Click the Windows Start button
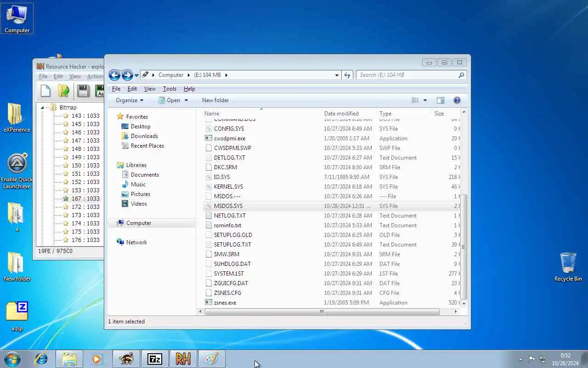This screenshot has width=588, height=368. coord(12,359)
